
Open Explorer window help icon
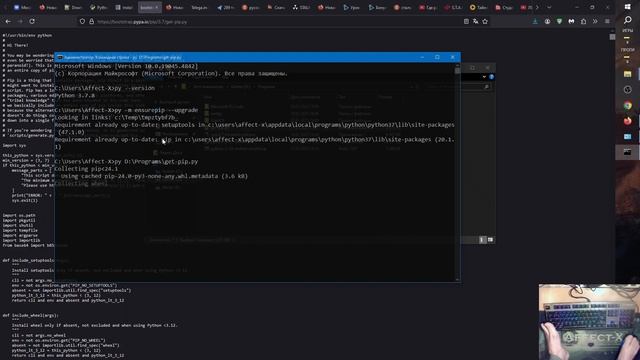point(491,77)
